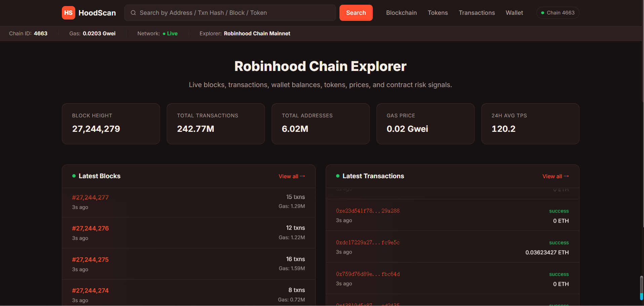Click the 16 txns count text
Screen dimensions: 644x306
click(295, 259)
